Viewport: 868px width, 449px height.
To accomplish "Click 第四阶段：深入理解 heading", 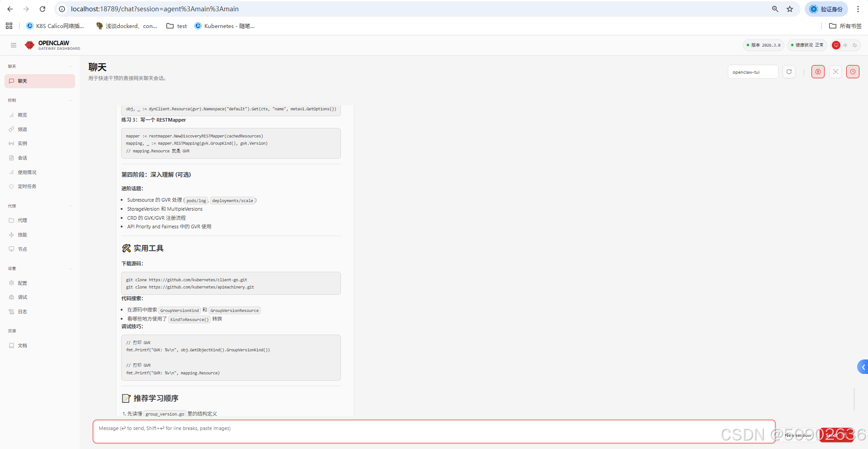I will 156,175.
